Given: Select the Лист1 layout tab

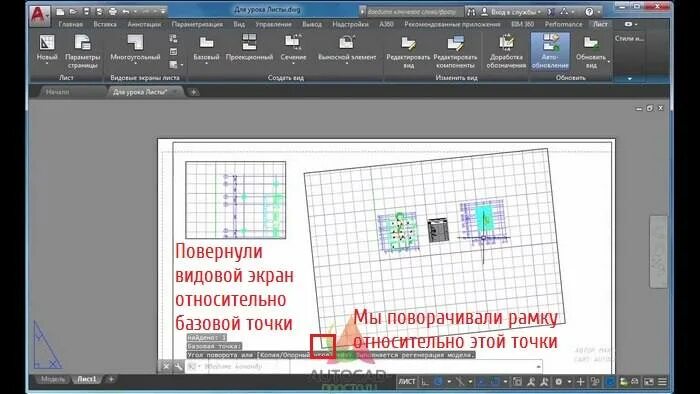Looking at the screenshot, I should coord(87,379).
